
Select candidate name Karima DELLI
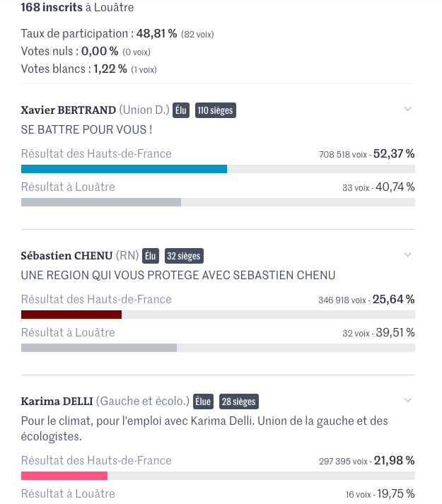(57, 401)
